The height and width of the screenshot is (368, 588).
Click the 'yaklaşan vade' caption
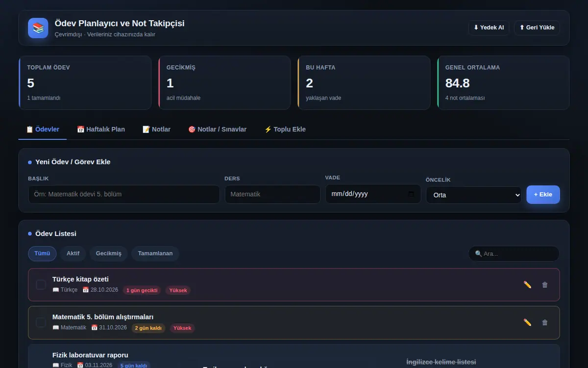pos(323,98)
